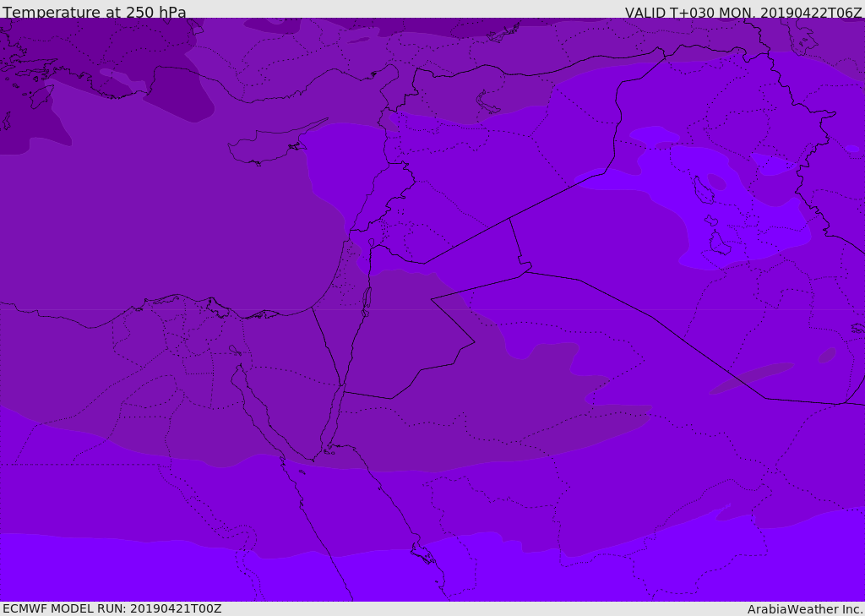Image resolution: width=865 pixels, height=616 pixels.
Task: Open the ArabiaWeather Inc credit text
Action: pyautogui.click(x=805, y=609)
